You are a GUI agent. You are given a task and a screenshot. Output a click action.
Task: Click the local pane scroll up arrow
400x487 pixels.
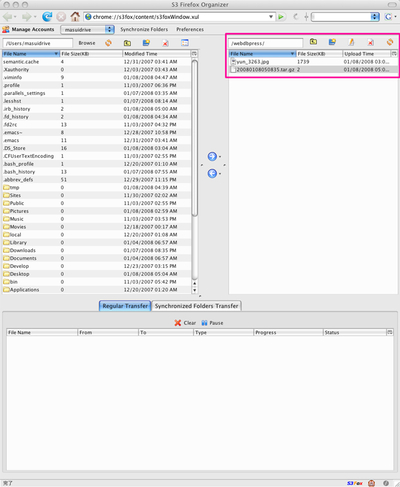[x=195, y=283]
